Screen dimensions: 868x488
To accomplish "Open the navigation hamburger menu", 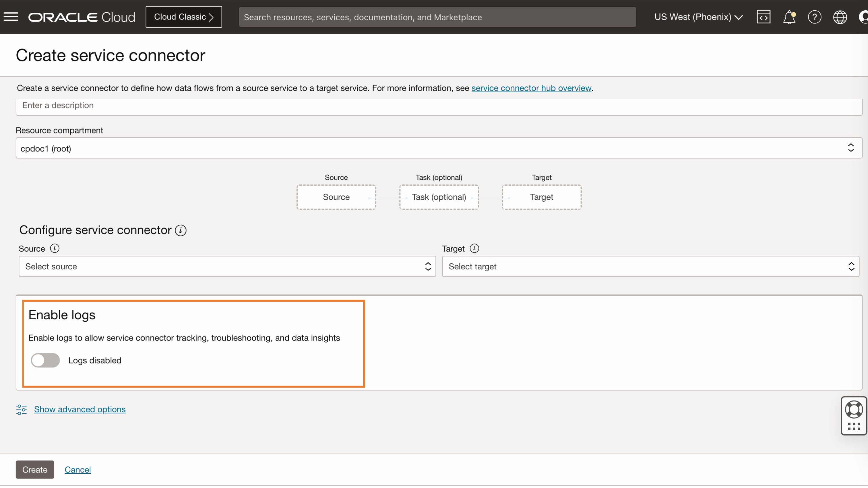I will pyautogui.click(x=11, y=17).
